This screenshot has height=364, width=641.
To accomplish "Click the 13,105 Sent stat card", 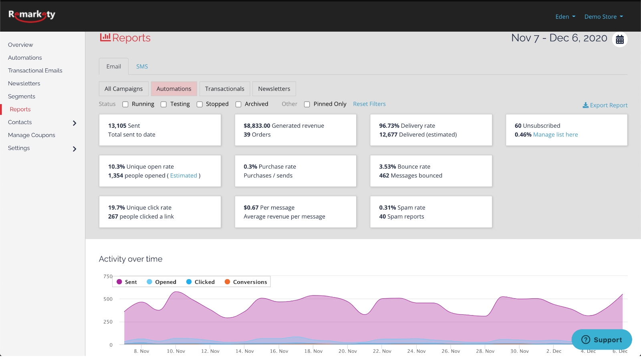I will [x=160, y=130].
